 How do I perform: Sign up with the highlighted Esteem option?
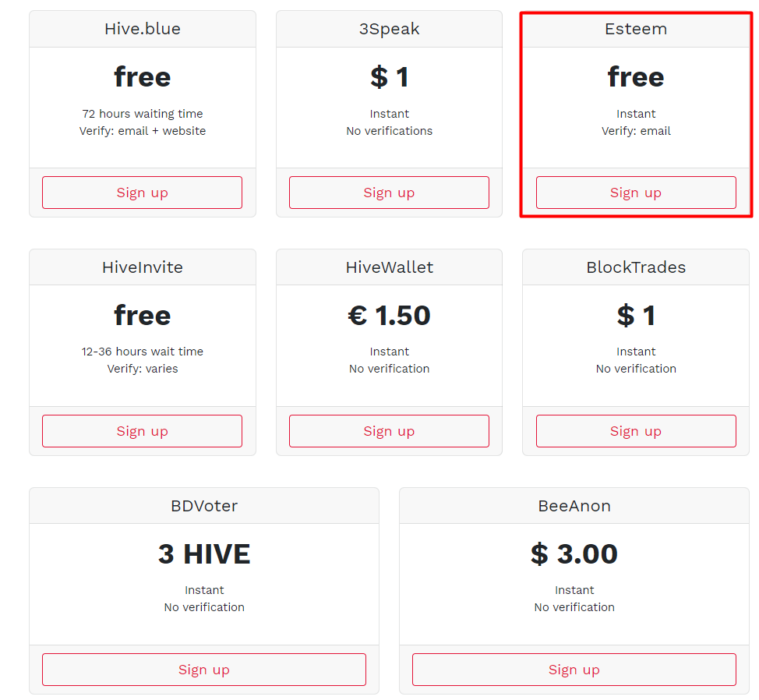(636, 193)
